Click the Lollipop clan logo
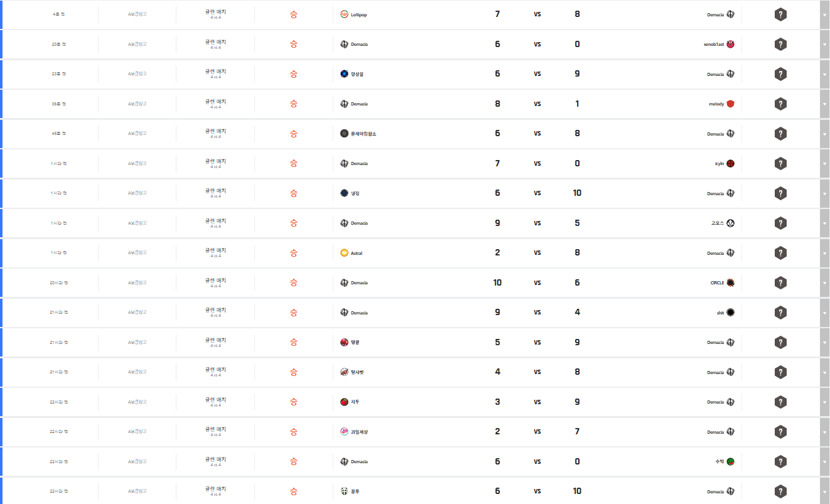 coord(344,14)
